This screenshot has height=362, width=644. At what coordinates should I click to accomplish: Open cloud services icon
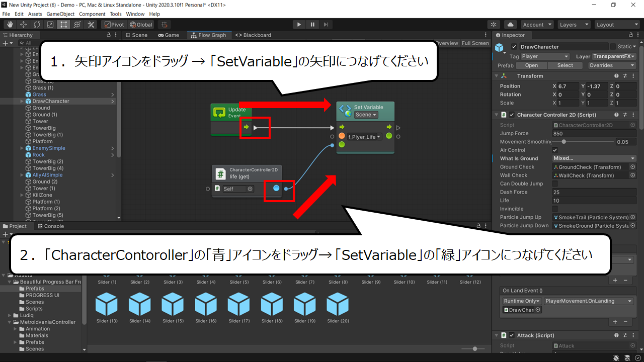point(510,25)
